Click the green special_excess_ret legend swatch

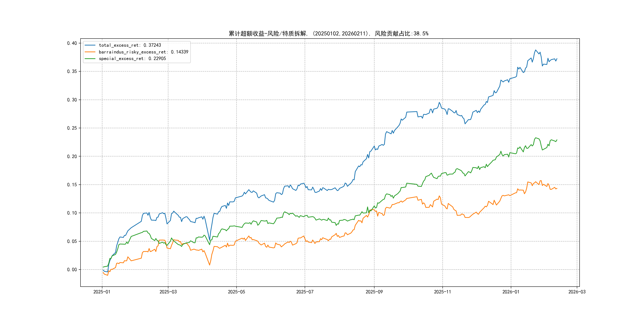90,58
